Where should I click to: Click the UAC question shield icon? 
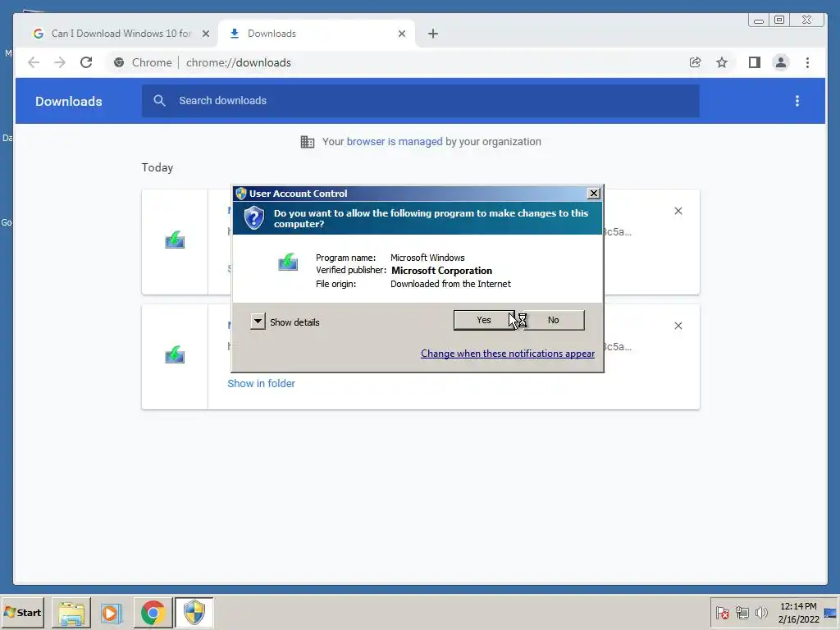click(x=254, y=218)
